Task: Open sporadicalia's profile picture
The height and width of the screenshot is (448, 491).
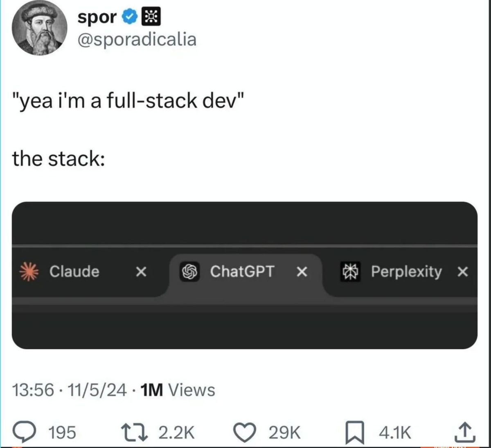Action: pos(40,28)
